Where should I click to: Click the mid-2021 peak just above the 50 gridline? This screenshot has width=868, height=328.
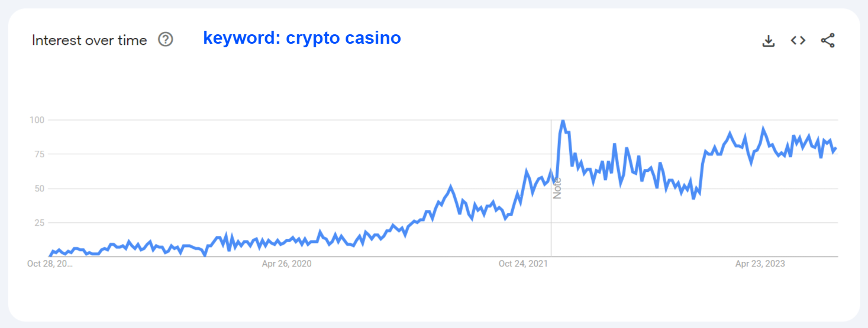tap(451, 187)
